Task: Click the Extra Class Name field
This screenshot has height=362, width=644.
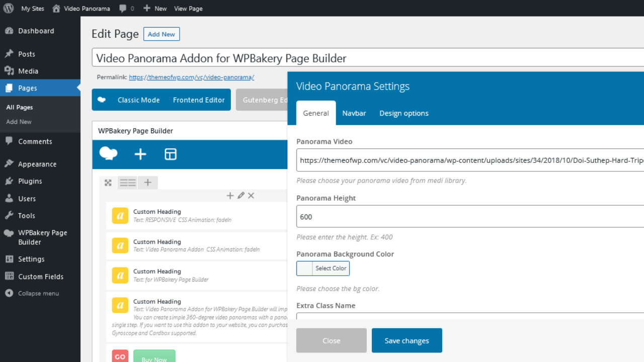Action: 470,316
